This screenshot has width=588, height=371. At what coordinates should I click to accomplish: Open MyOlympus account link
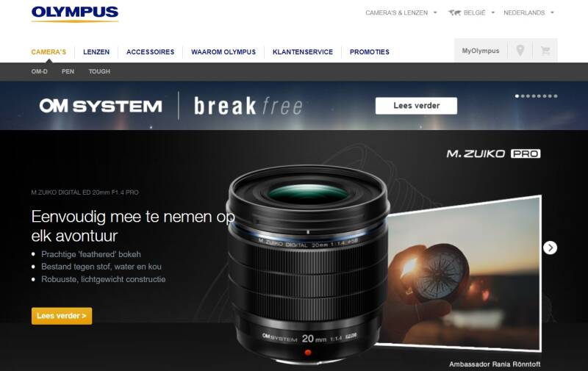point(481,51)
